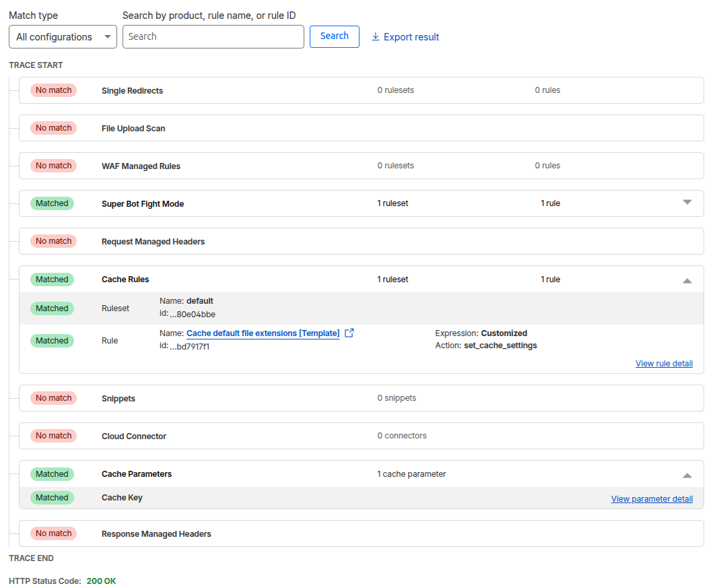This screenshot has height=588, width=717.
Task: Click Matched badge on Cache Parameters header
Action: [x=52, y=474]
